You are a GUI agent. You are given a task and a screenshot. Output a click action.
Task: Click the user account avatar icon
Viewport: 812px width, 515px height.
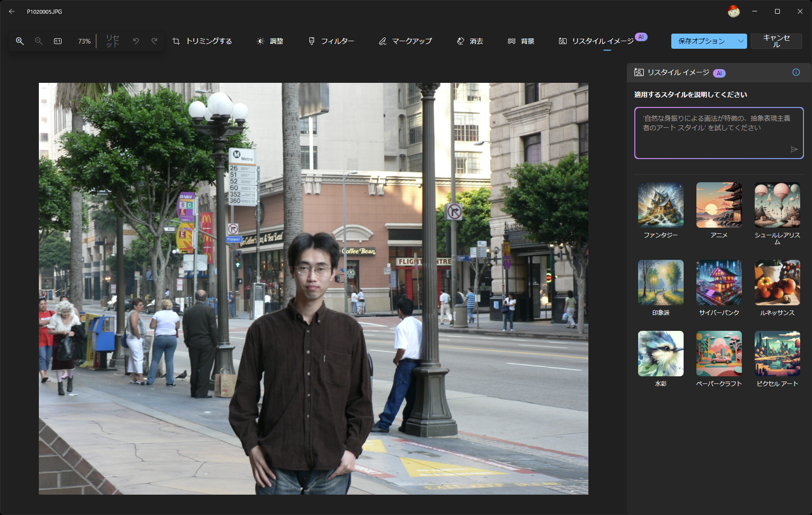point(734,11)
